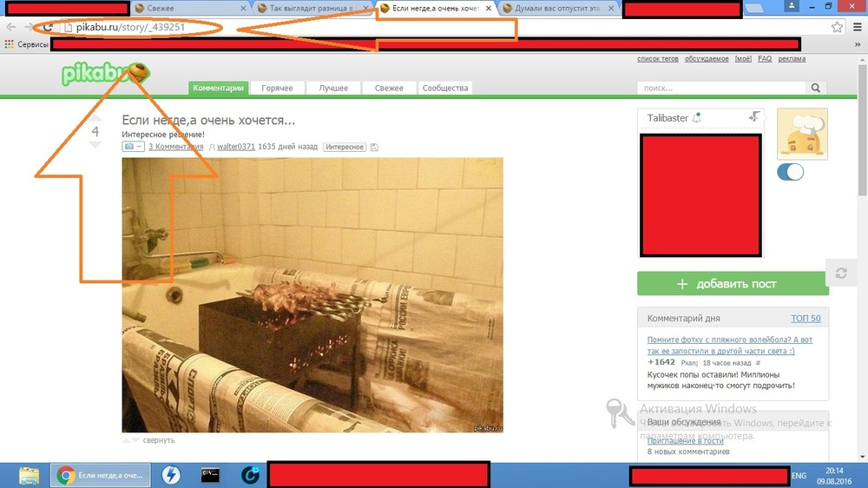Screen dimensions: 868x488
Task: Open the Свежее navigation tab on Pikabu
Action: coord(389,88)
